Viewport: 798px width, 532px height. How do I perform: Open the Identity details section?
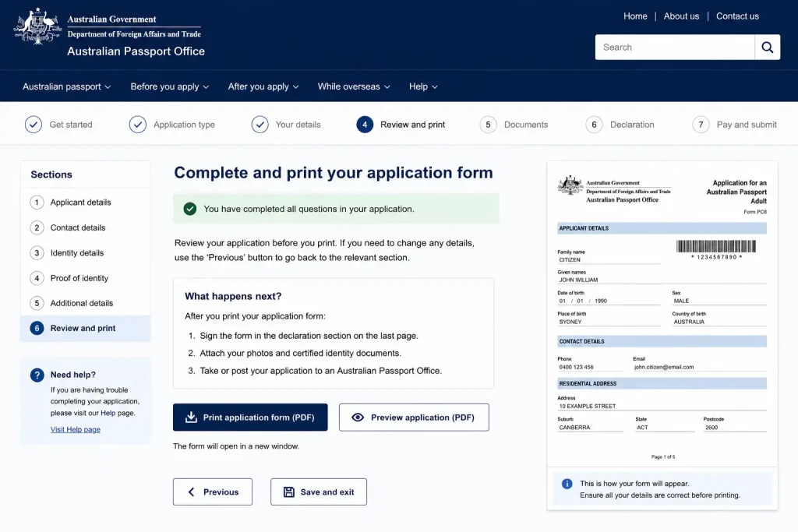click(86, 253)
